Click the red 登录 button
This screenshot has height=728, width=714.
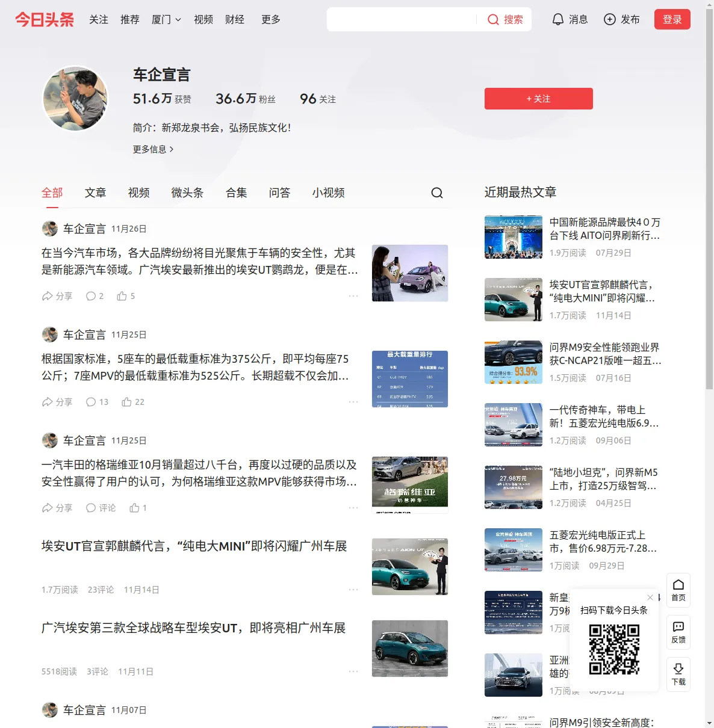click(672, 19)
